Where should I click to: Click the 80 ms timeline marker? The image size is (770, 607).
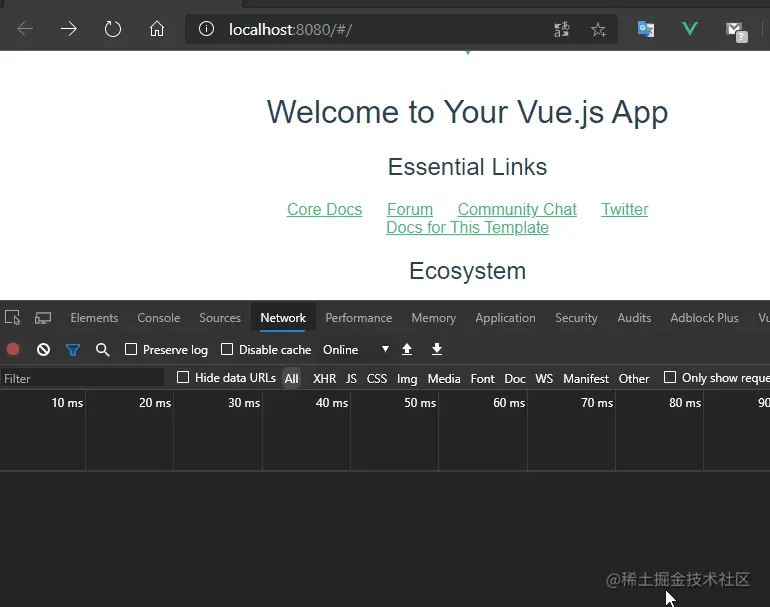click(685, 403)
